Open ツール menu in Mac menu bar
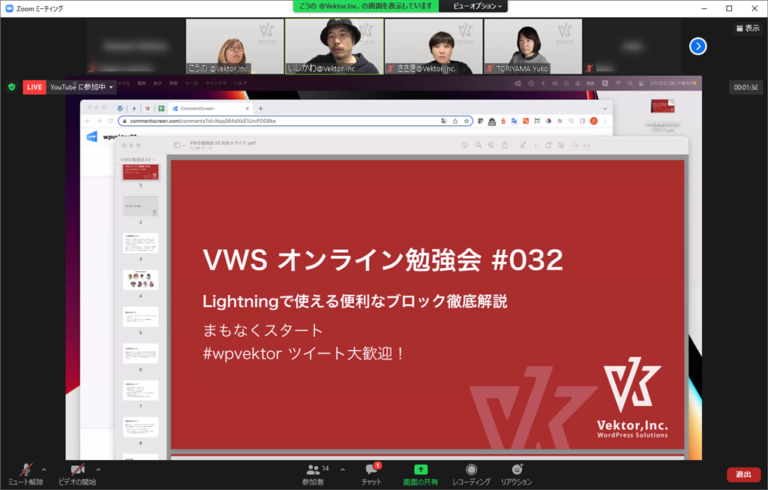 (x=192, y=83)
